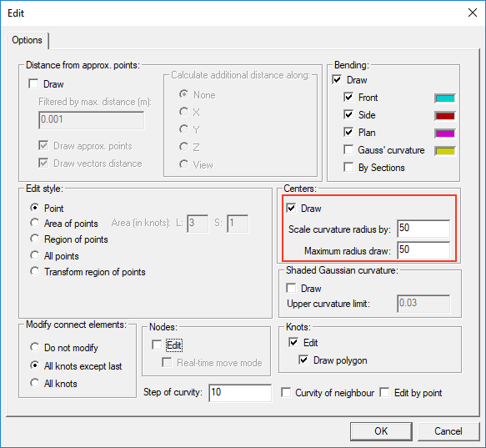Select the Point edit style
This screenshot has height=448, width=486.
pyautogui.click(x=35, y=208)
